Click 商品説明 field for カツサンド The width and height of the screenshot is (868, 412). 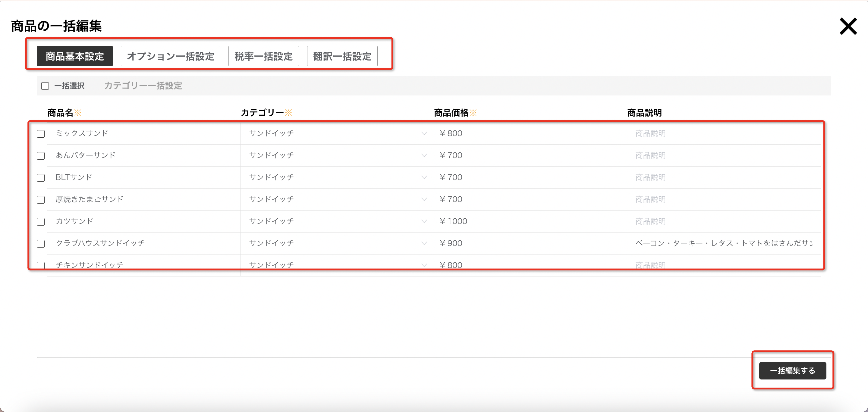(724, 221)
